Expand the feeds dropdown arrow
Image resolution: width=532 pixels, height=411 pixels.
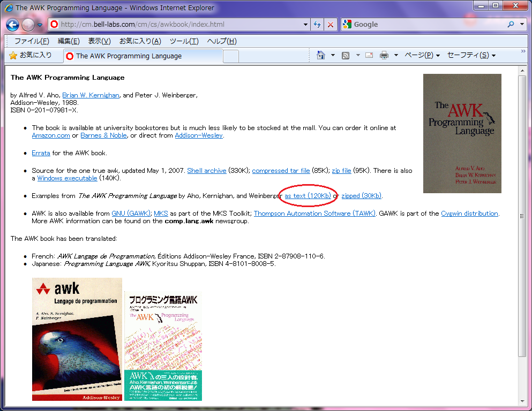(x=357, y=55)
